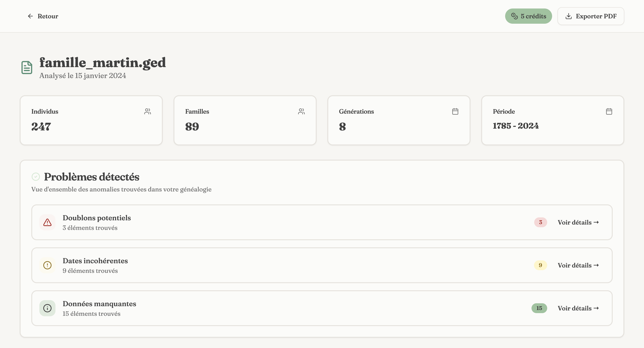
Task: Click the Générations card label
Action: [356, 112]
